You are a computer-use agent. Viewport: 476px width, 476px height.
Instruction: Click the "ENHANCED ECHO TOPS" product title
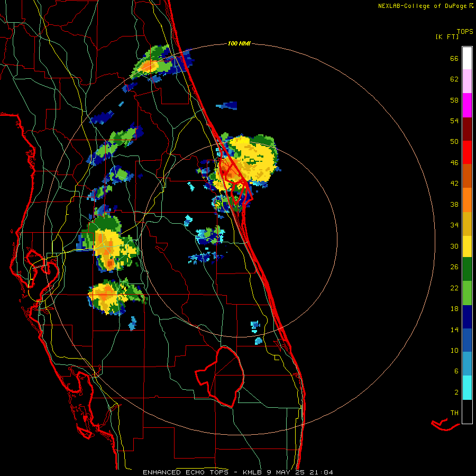point(186,472)
